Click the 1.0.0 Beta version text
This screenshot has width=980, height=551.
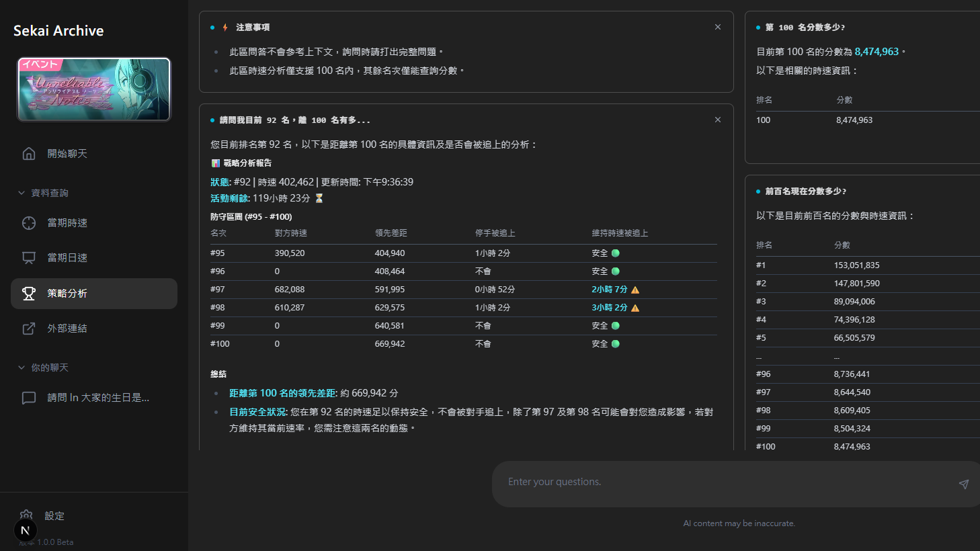pos(55,542)
